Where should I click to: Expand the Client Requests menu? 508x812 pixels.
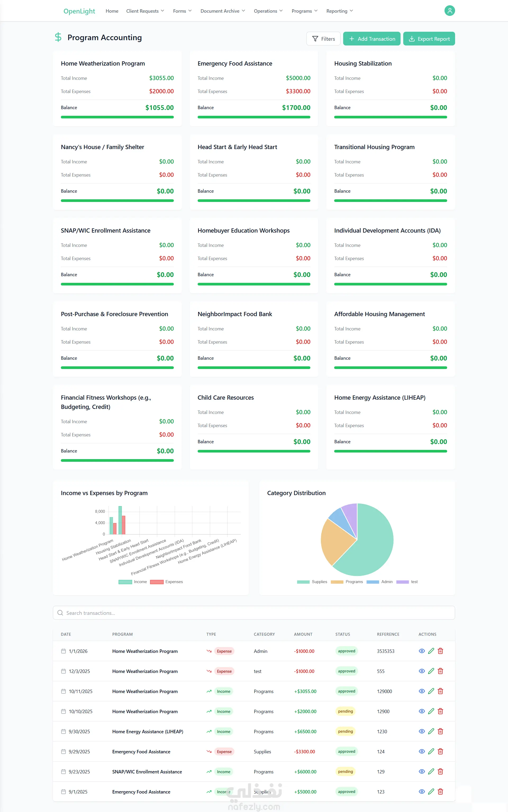[145, 11]
